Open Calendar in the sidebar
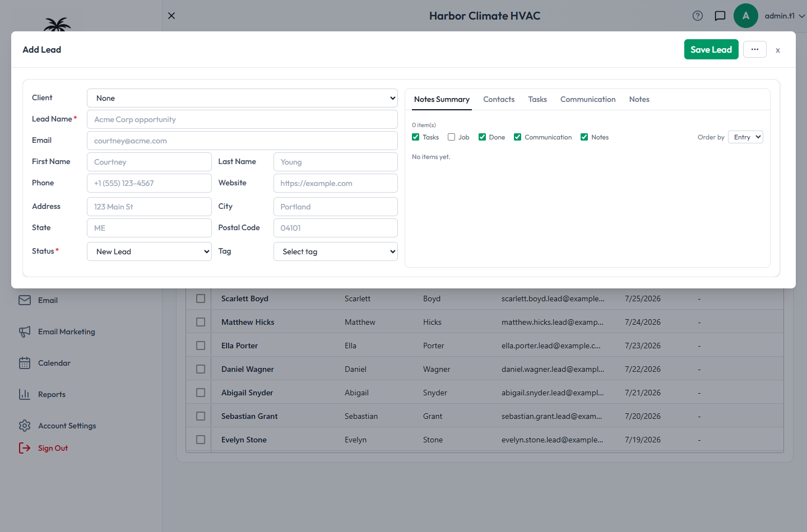 point(54,363)
